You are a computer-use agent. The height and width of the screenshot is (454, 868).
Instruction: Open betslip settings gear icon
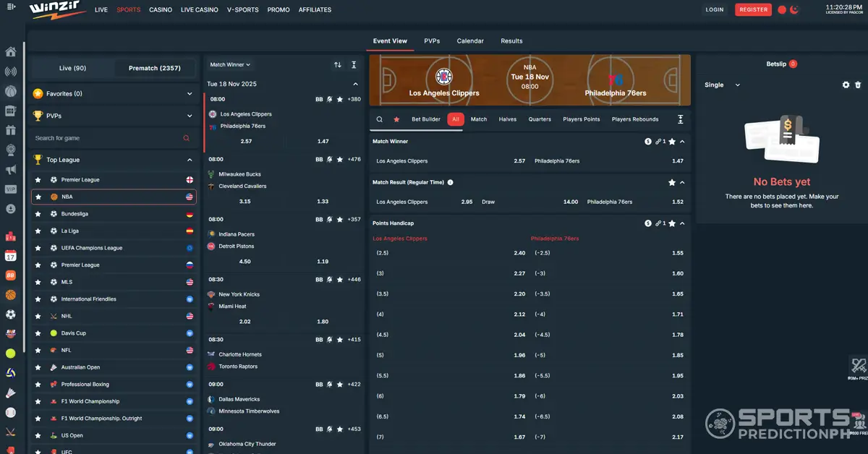click(x=846, y=85)
